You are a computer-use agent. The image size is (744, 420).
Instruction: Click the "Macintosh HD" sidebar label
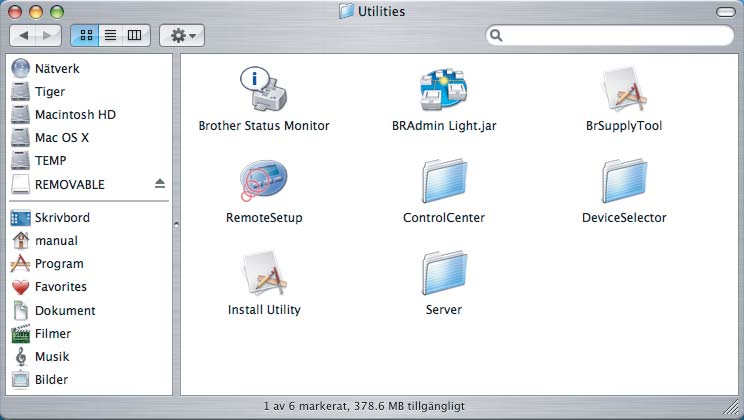click(x=75, y=114)
